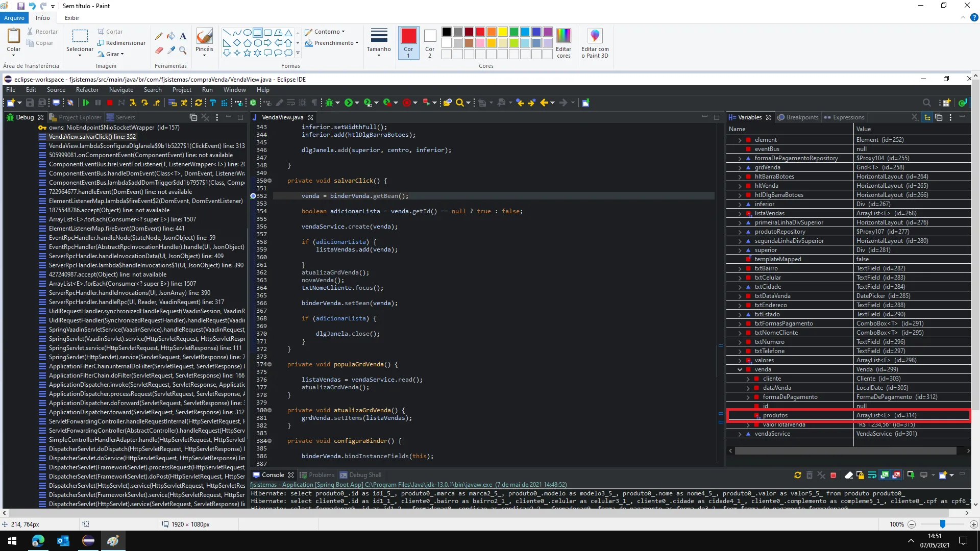Select the Pencil tool in Paint
This screenshot has height=551, width=980.
click(159, 36)
